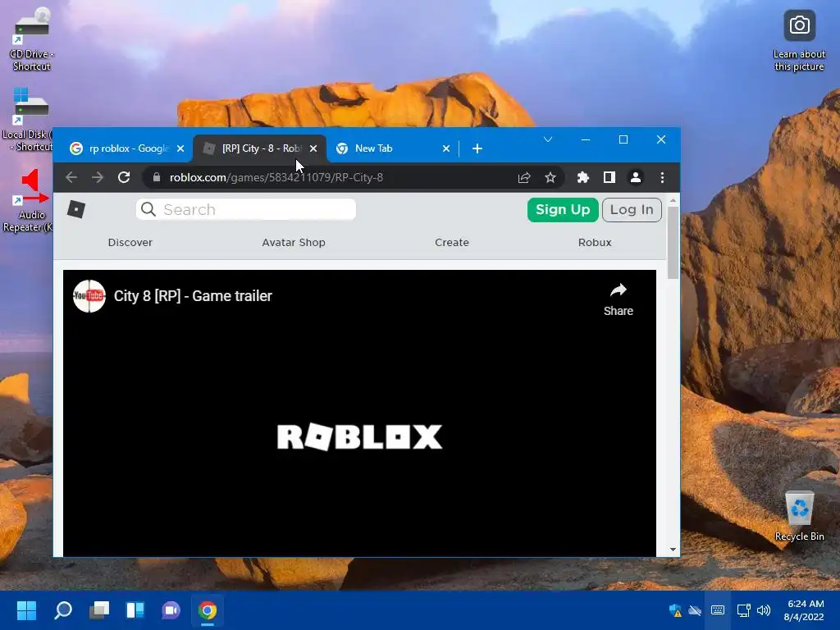Image resolution: width=840 pixels, height=630 pixels.
Task: Close the rp roblox - Google tab
Action: coord(180,148)
